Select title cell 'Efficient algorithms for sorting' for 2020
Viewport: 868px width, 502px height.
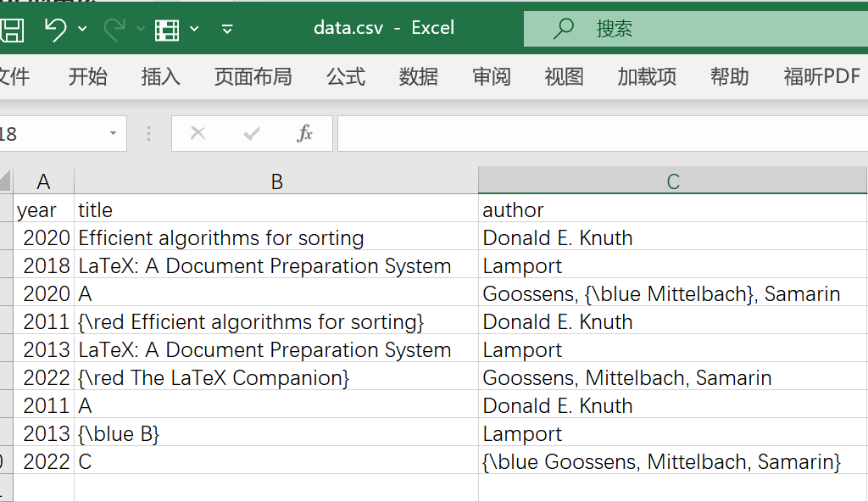276,237
